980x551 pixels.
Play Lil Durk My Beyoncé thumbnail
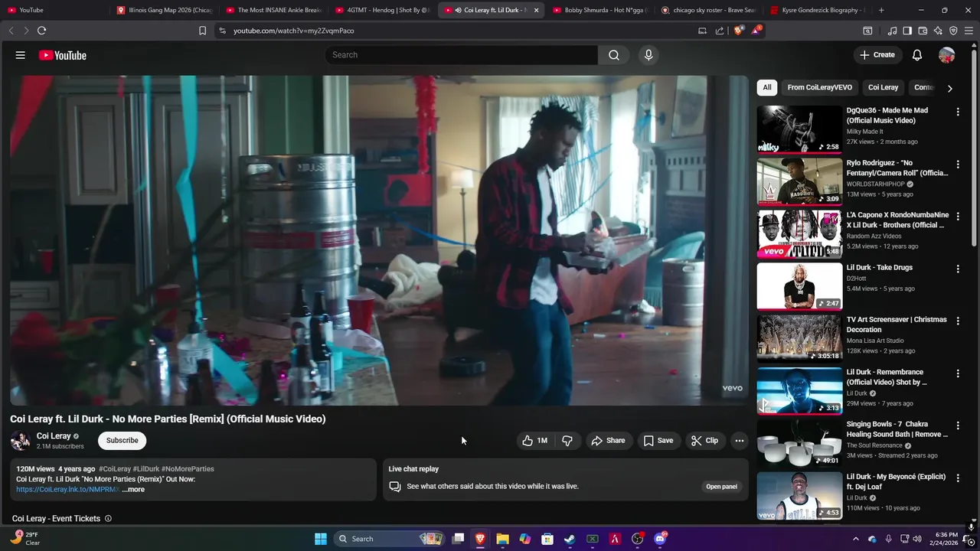pyautogui.click(x=799, y=496)
